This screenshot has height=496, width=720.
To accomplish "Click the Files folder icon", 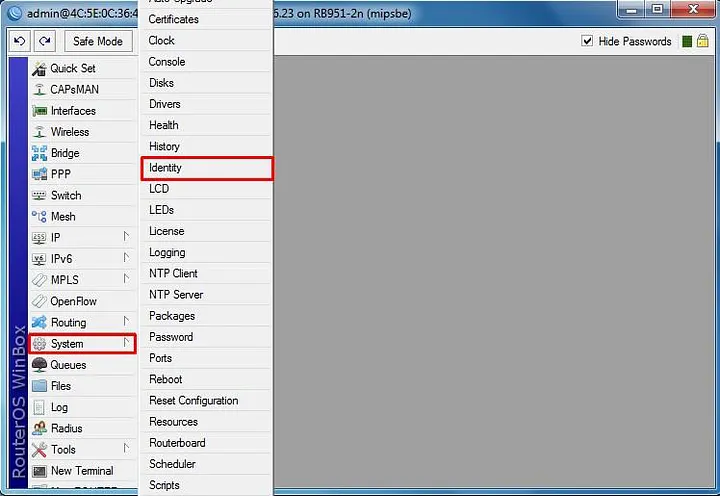I will pos(39,386).
